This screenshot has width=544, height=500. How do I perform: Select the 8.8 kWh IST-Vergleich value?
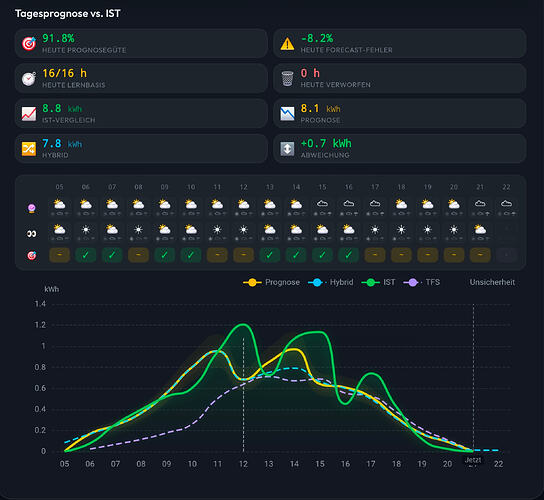point(62,109)
